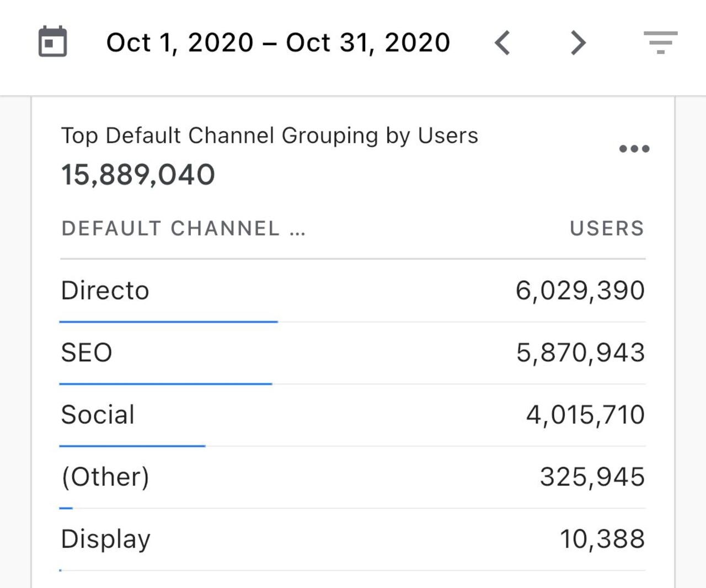Click the blue bar under Social
Viewport: 706px width, 588px height.
(x=132, y=445)
